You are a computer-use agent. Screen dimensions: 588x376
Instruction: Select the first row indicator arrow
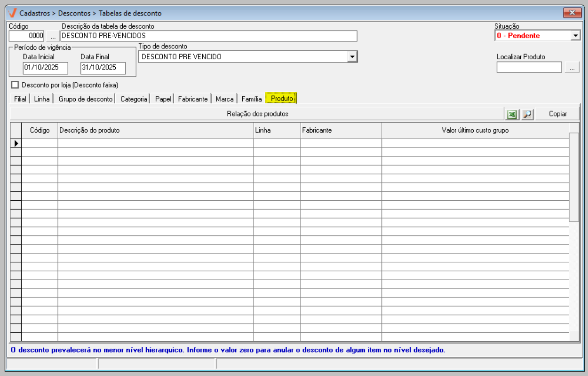point(16,143)
